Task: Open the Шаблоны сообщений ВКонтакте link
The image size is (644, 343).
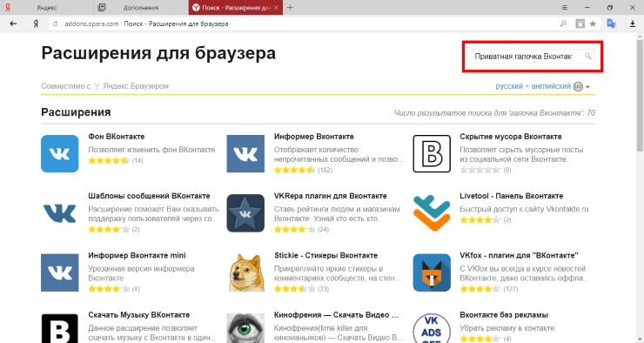Action: (x=149, y=196)
